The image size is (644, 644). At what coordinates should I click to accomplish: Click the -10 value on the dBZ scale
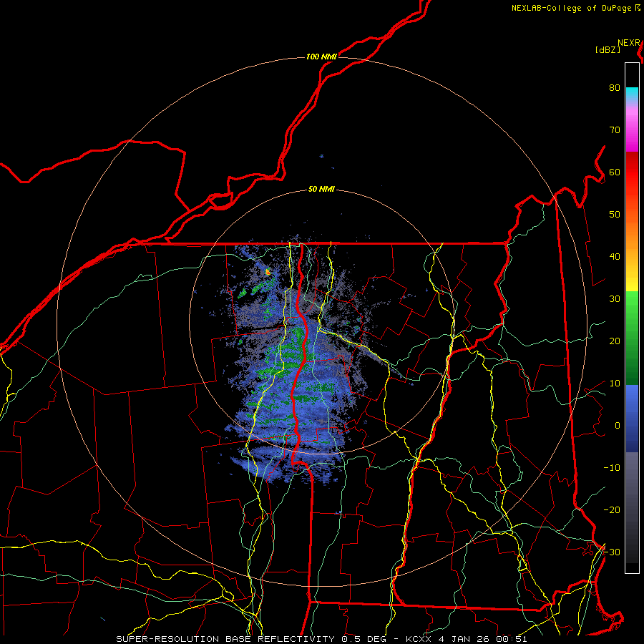pyautogui.click(x=612, y=468)
